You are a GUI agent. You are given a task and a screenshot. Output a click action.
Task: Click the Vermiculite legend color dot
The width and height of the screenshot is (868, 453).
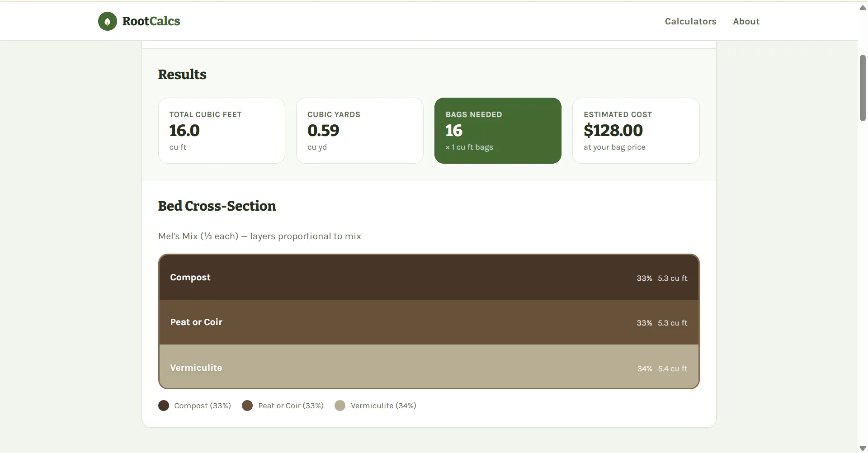click(340, 406)
